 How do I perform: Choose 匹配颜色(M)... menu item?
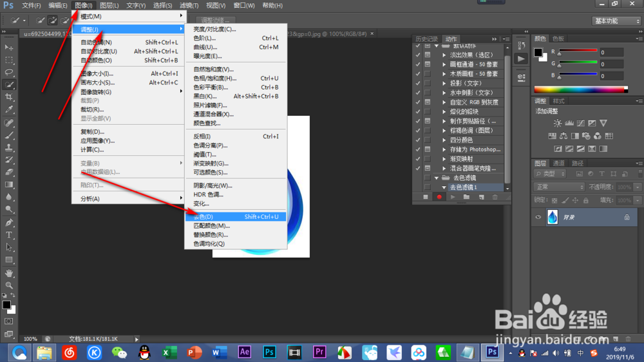click(235, 225)
